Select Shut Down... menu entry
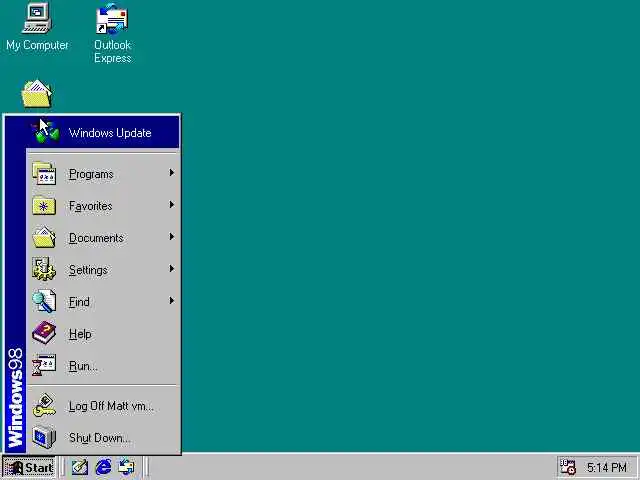640x480 pixels. pyautogui.click(x=102, y=438)
